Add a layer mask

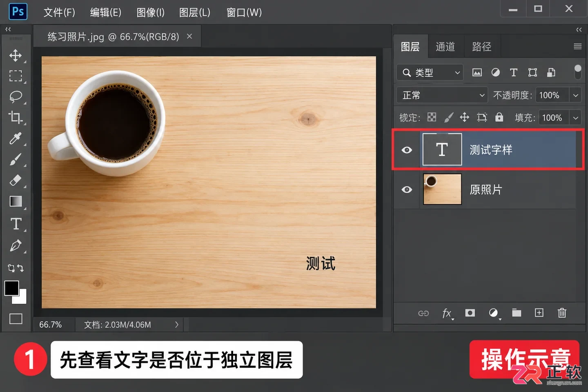(x=470, y=313)
